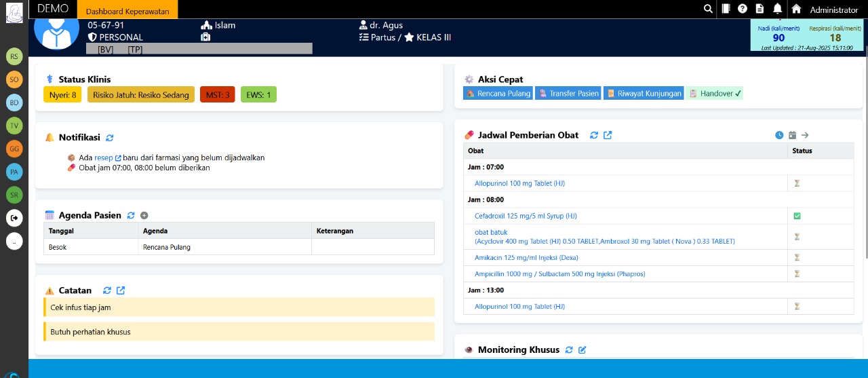The height and width of the screenshot is (378, 868).
Task: Select the SO sidebar circle
Action: [x=14, y=80]
